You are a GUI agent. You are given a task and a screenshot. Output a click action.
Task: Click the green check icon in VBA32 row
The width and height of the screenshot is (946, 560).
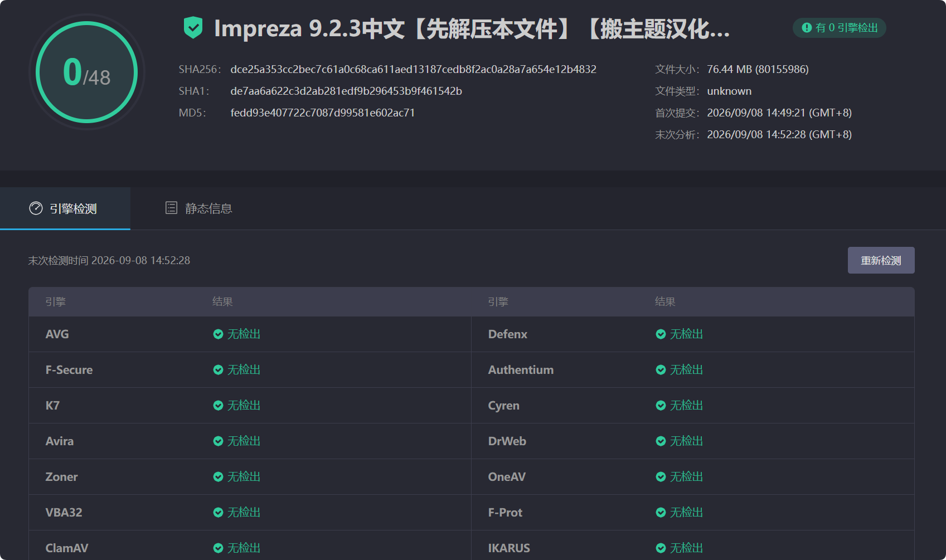[218, 513]
